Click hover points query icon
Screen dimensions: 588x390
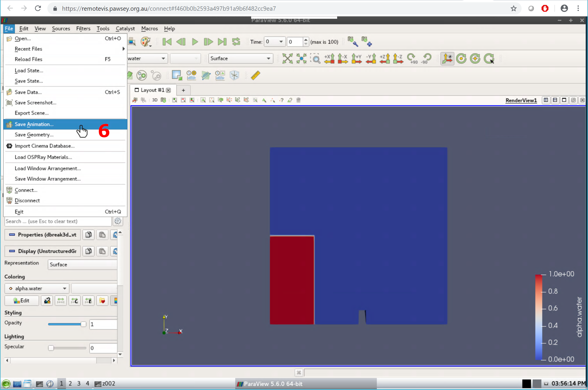(x=281, y=100)
